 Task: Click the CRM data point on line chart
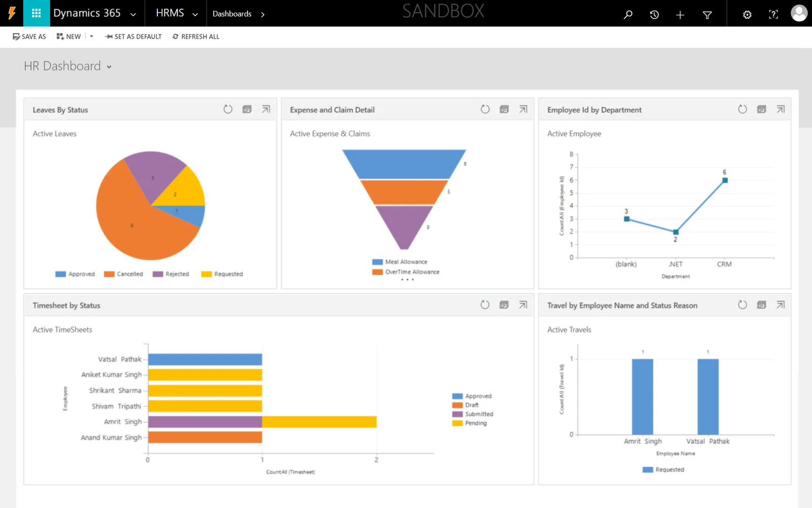[725, 180]
